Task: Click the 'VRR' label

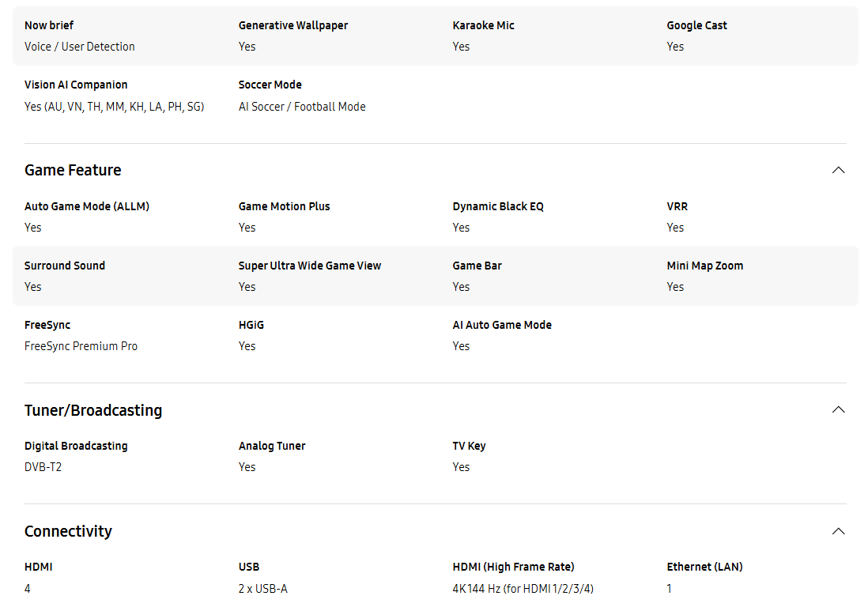Action: click(677, 206)
